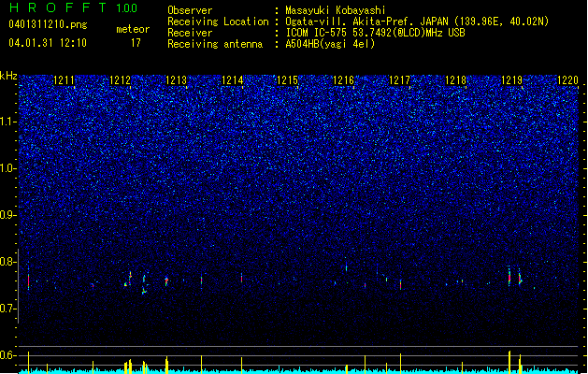Click time marker 1215
588x374 pixels.
[287, 80]
